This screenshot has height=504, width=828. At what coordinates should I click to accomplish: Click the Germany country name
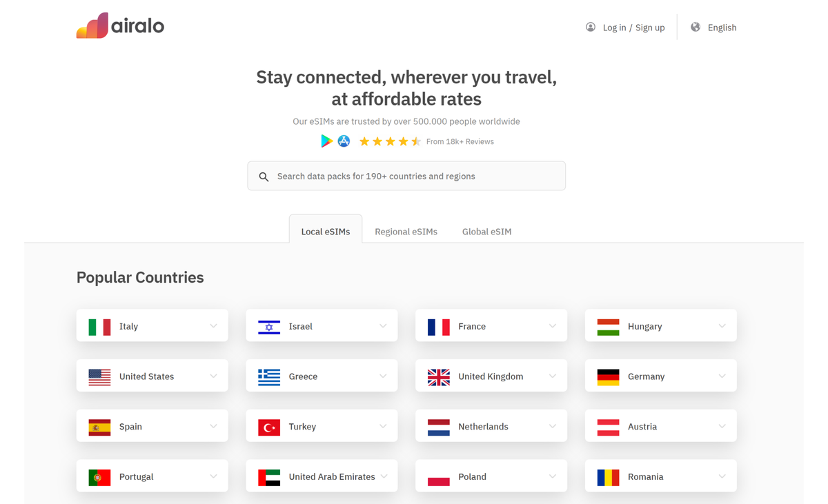coord(646,376)
